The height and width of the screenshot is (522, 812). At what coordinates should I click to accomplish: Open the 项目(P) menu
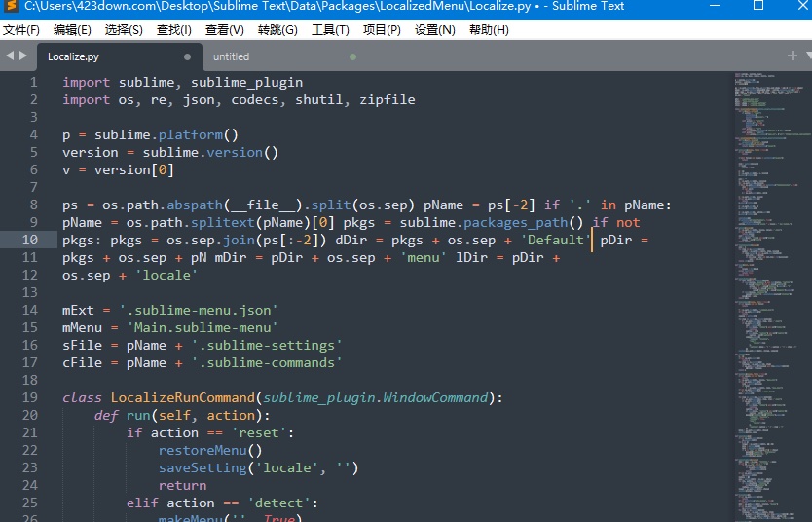pos(382,30)
